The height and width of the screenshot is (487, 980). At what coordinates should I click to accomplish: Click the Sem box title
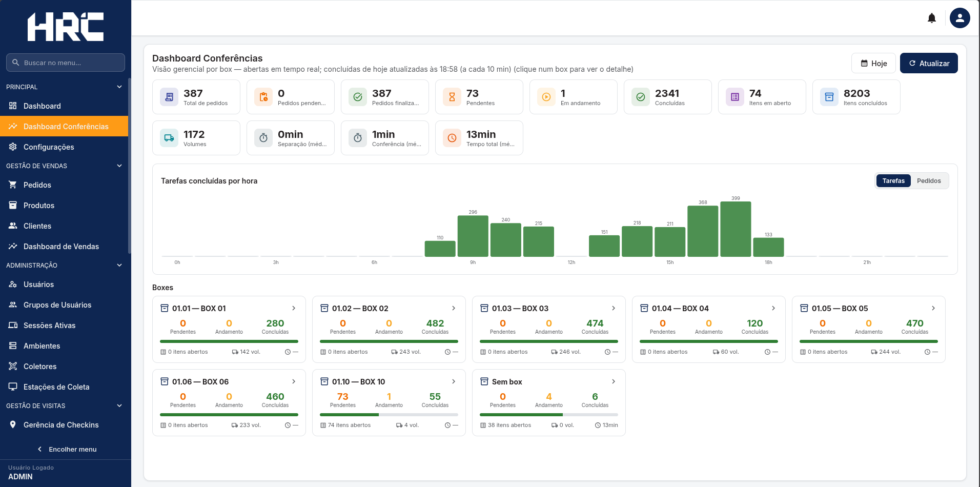(x=507, y=381)
